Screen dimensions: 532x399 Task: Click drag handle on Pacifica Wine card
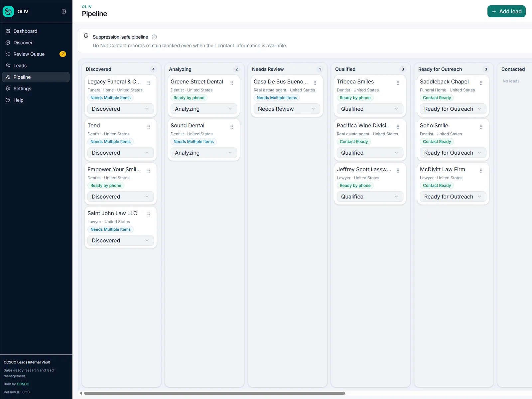click(x=398, y=127)
